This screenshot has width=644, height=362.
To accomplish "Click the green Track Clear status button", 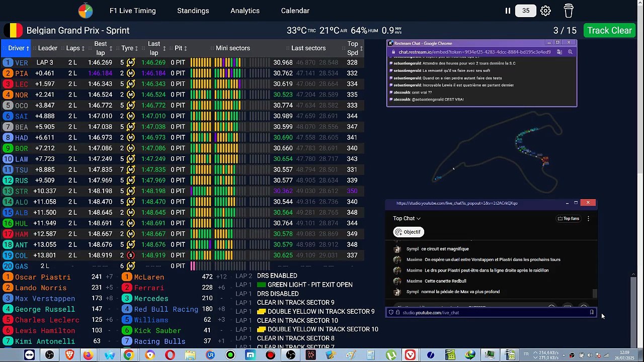I will [609, 30].
